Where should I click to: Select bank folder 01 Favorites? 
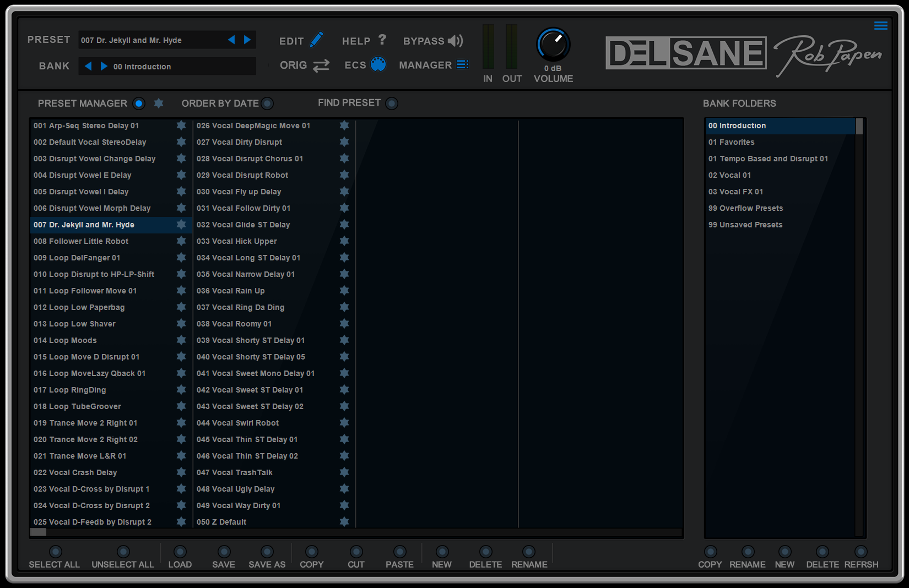pos(780,142)
